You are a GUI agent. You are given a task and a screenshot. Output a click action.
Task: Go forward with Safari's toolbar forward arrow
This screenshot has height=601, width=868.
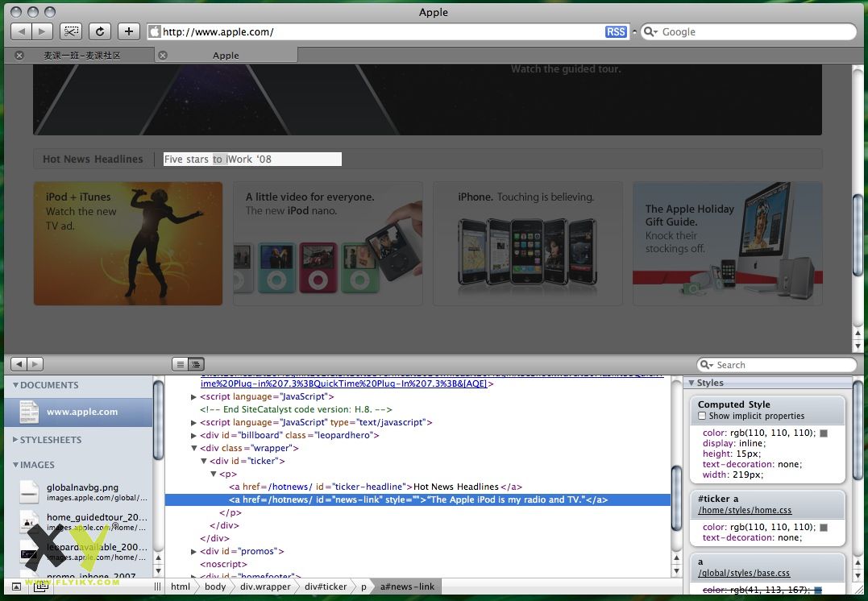pos(42,31)
